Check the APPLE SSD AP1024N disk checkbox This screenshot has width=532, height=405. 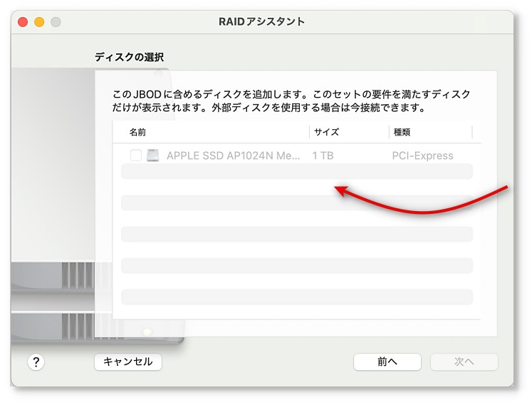click(x=136, y=155)
